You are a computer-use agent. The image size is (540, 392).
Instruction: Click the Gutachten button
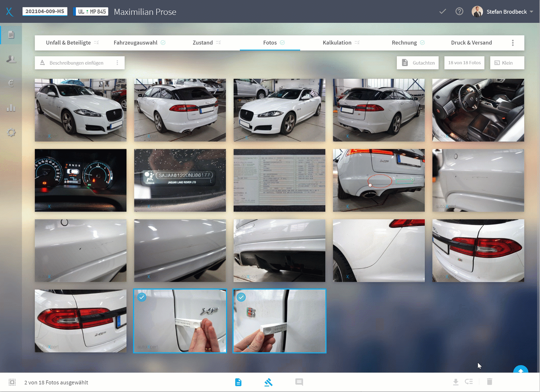coord(418,63)
